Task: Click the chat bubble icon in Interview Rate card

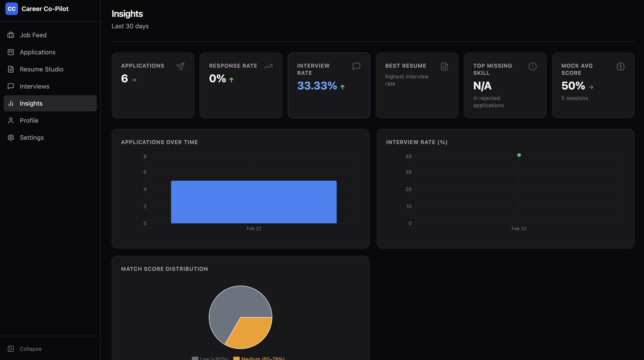Action: point(356,66)
